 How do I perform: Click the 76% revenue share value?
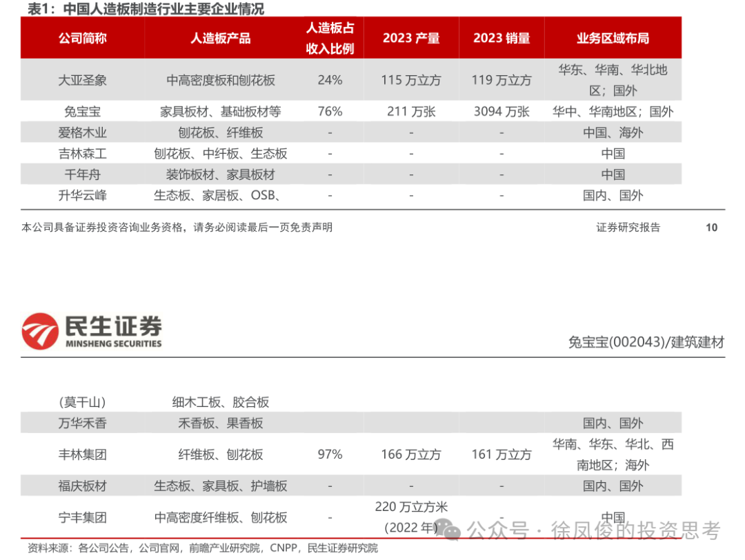pyautogui.click(x=330, y=112)
